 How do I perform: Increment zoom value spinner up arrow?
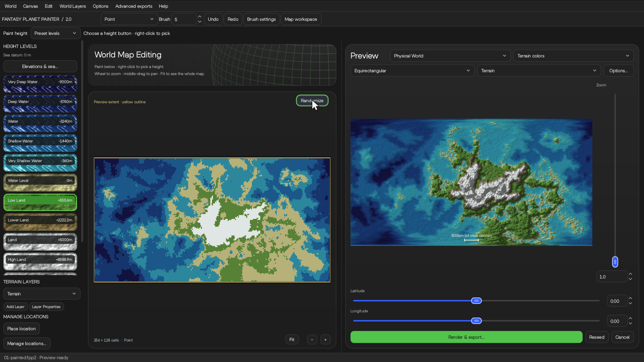(x=631, y=274)
